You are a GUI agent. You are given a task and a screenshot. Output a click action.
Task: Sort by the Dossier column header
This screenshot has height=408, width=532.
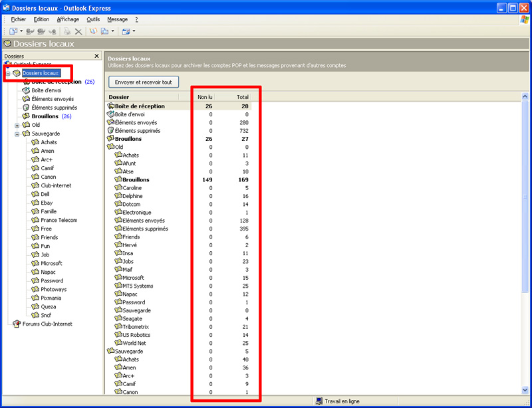tap(142, 97)
